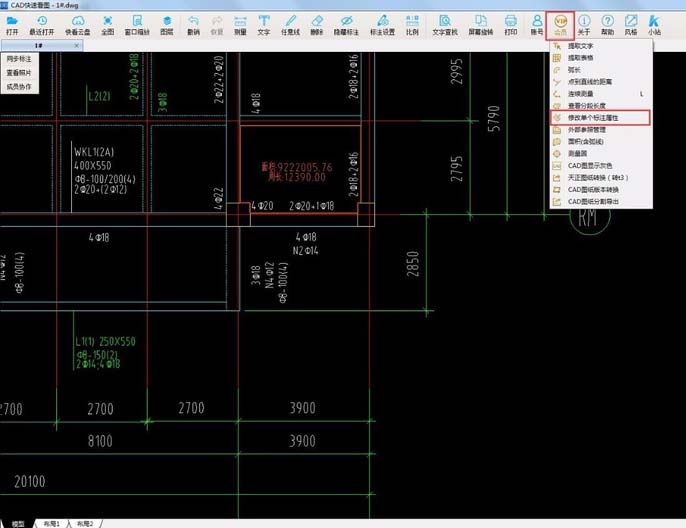Click the 风格 style icon
This screenshot has height=528, width=686.
click(x=631, y=25)
